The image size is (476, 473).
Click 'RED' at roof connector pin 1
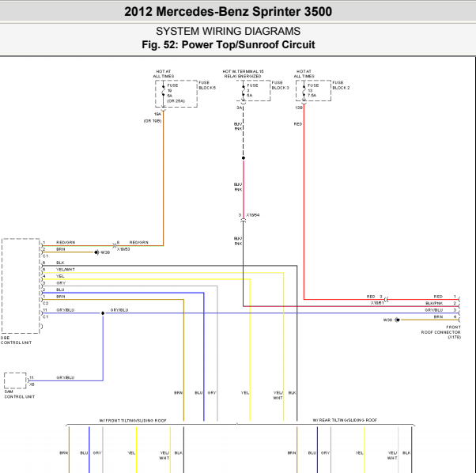438,297
